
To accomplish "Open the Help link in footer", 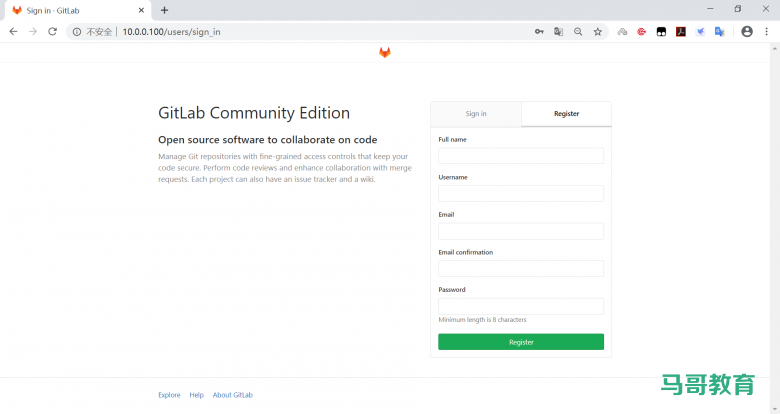I will coord(196,395).
